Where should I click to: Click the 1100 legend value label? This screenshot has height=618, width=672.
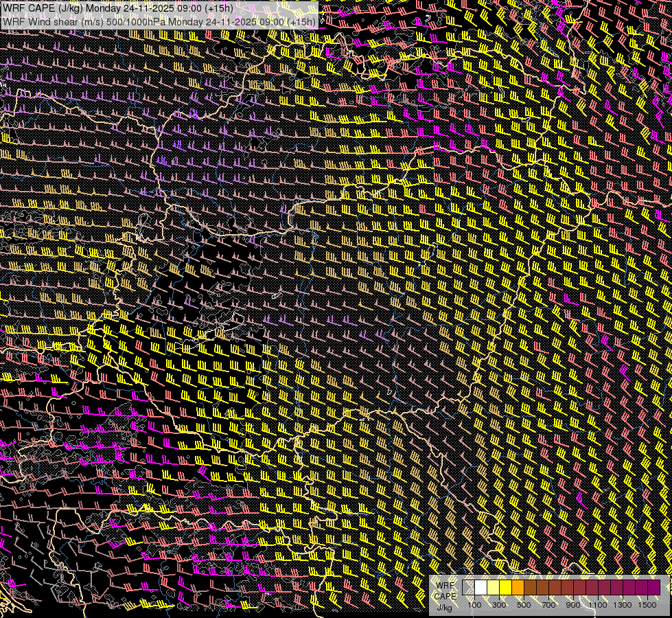(x=598, y=605)
